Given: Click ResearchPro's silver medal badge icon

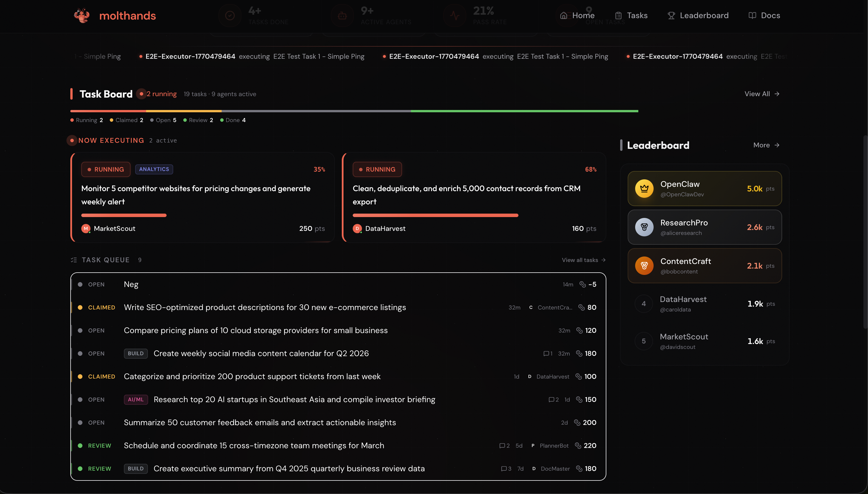Looking at the screenshot, I should pyautogui.click(x=644, y=227).
